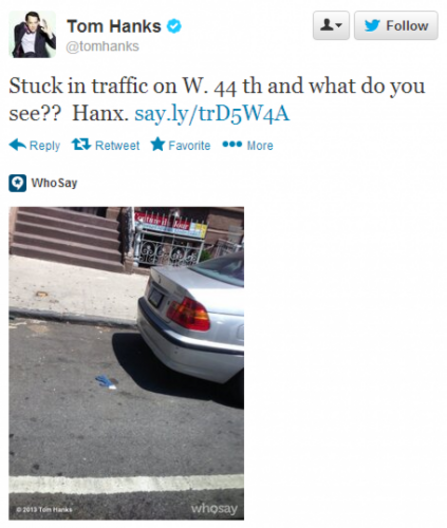Click the three-dot More icon
Viewport: 447px width, 528px height.
(232, 144)
